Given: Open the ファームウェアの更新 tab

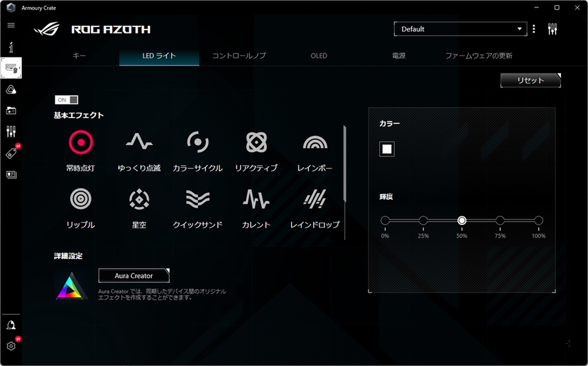Looking at the screenshot, I should (479, 55).
